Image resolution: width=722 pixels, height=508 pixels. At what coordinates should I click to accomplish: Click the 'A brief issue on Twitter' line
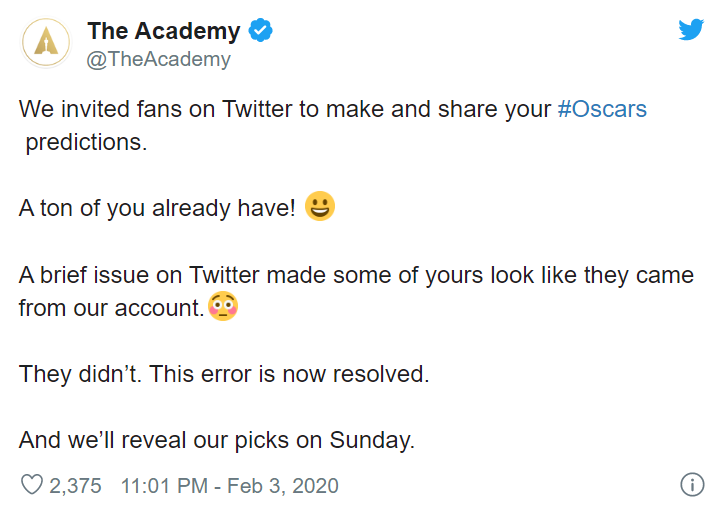[x=355, y=275]
